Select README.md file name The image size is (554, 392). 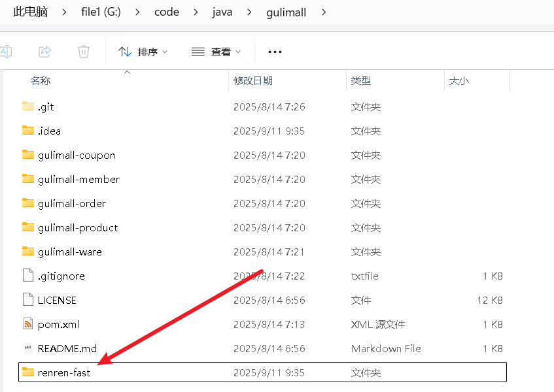click(67, 349)
